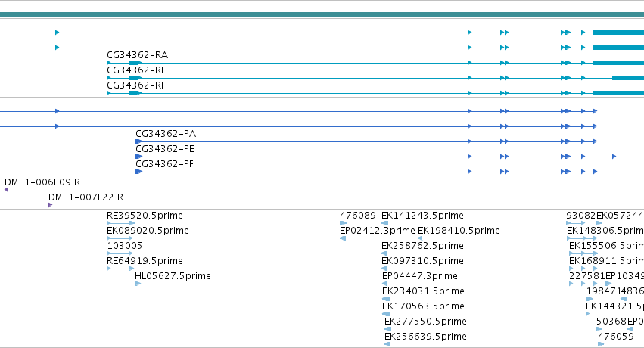Open the CG34362-PE protein label
This screenshot has width=644, height=348.
click(165, 149)
